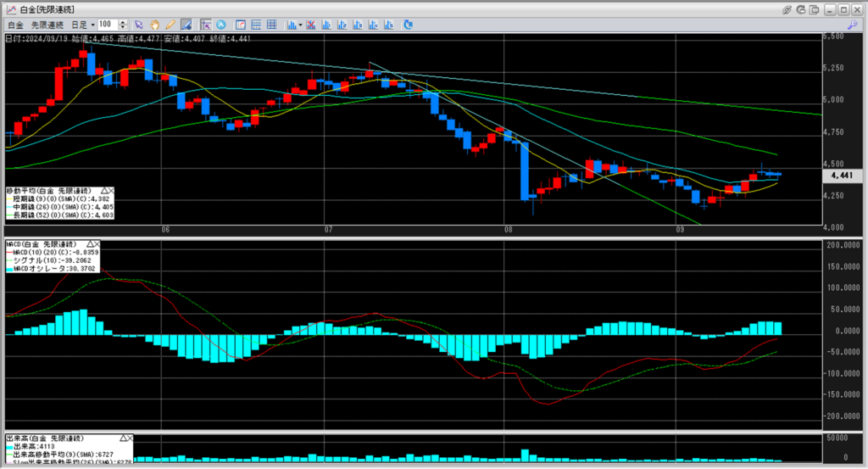Screen dimensions: 868x469
Task: Click the 先限連続 contract menu item
Action: click(48, 25)
